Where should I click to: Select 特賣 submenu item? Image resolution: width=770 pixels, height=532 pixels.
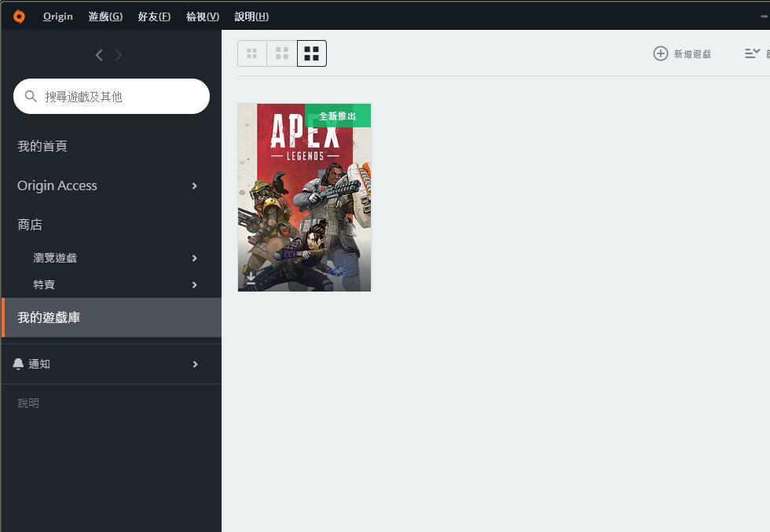pos(44,284)
